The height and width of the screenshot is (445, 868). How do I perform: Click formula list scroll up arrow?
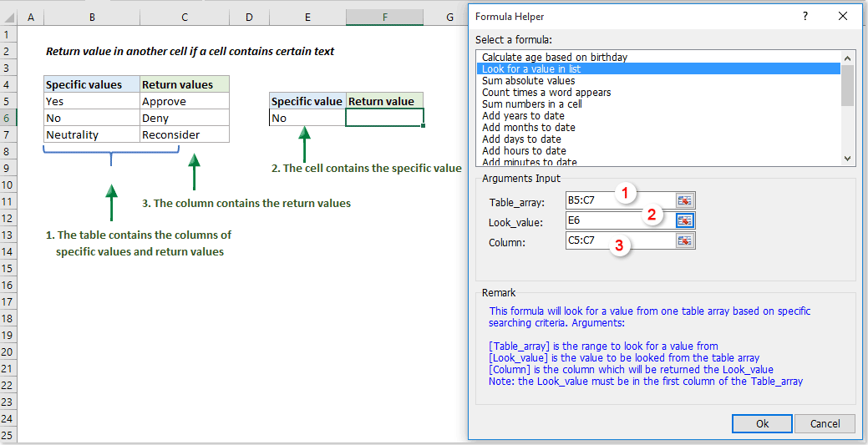tap(847, 57)
